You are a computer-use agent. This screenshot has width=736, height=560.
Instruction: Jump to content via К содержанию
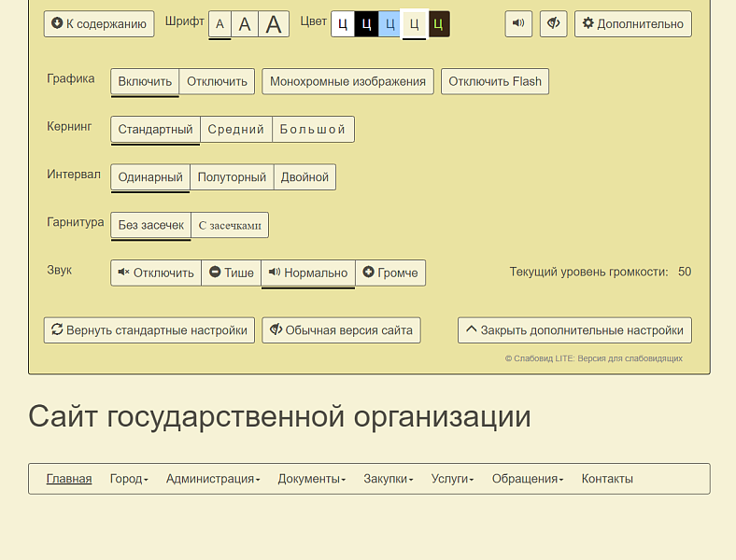(99, 23)
